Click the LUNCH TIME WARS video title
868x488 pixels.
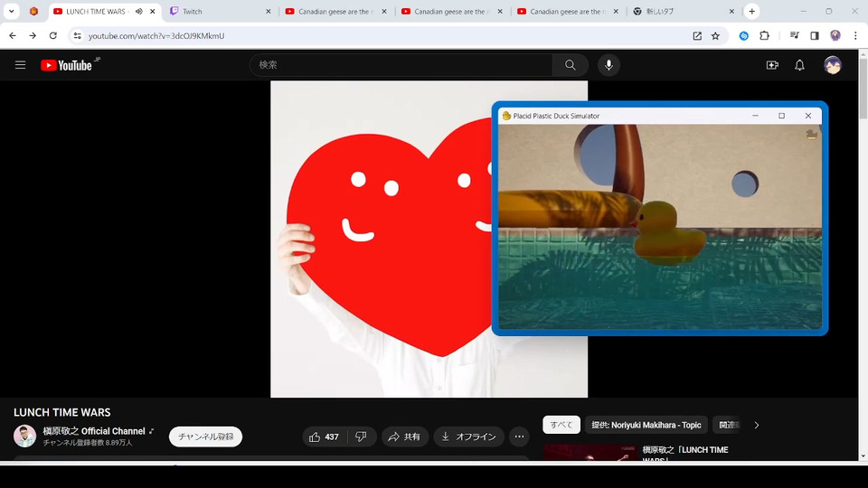click(x=62, y=412)
